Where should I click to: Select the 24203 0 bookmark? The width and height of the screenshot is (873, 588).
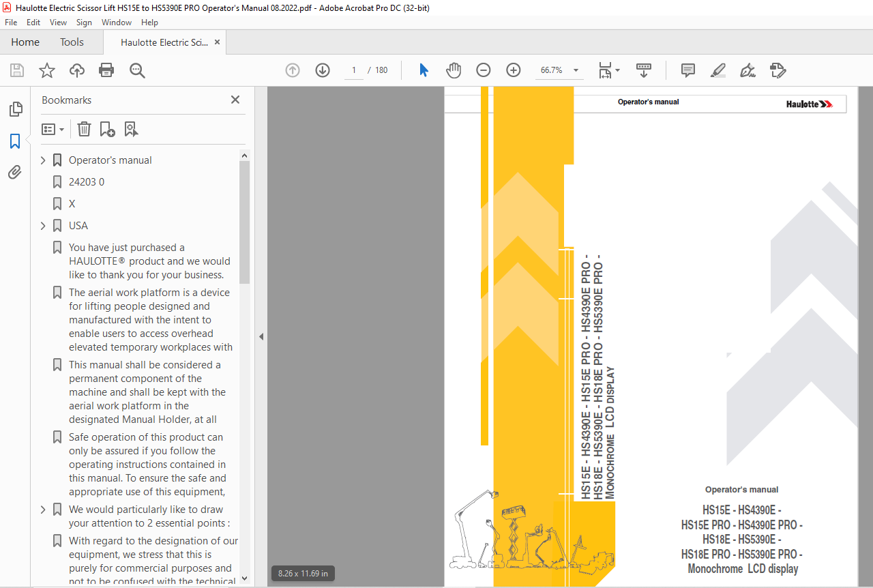coord(87,182)
